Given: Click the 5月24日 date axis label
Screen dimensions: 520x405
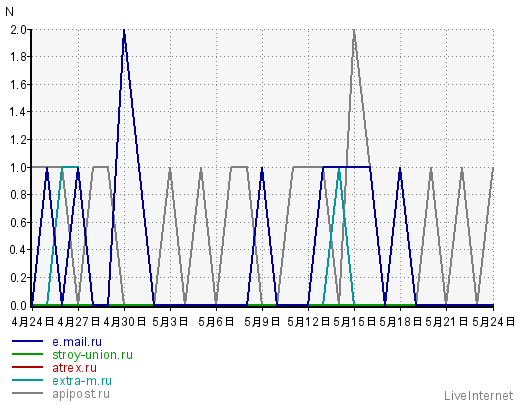Looking at the screenshot, I should click(493, 322).
